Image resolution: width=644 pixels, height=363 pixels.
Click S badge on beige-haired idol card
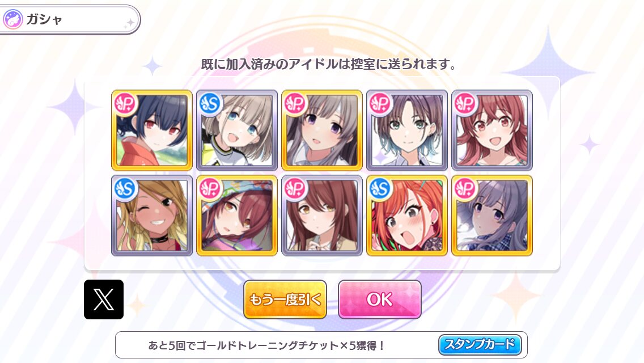[210, 104]
